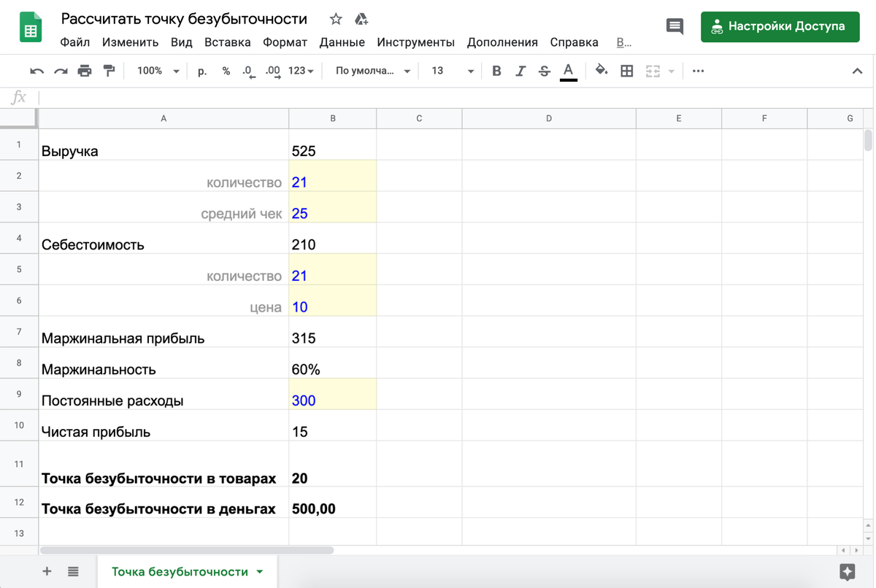
Task: Click the print icon
Action: [x=85, y=71]
